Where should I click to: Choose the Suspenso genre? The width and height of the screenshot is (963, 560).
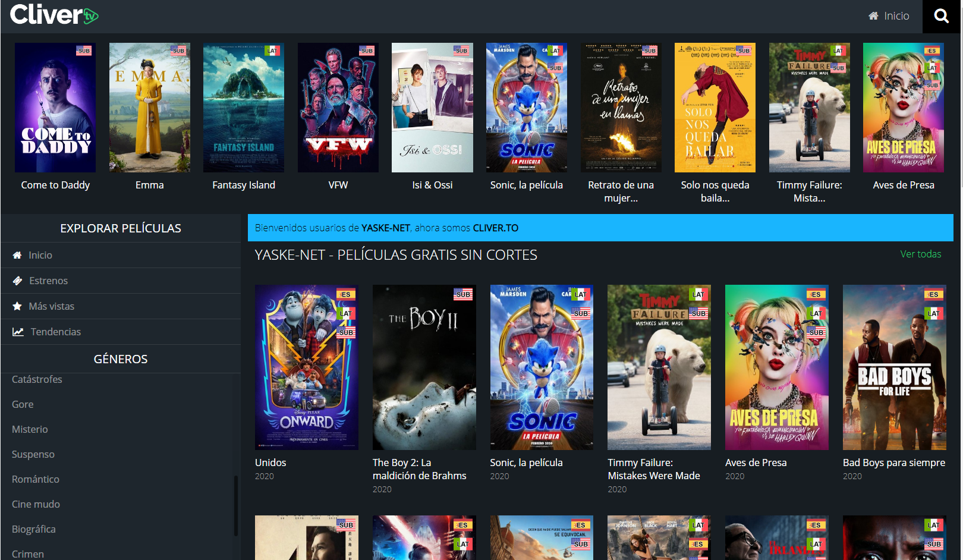[33, 454]
